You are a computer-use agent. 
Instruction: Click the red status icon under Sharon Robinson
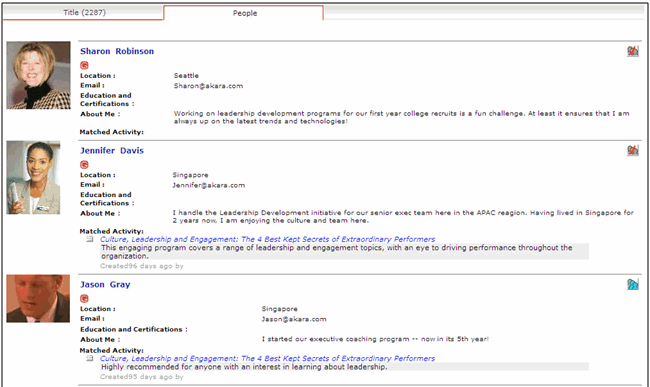84,65
